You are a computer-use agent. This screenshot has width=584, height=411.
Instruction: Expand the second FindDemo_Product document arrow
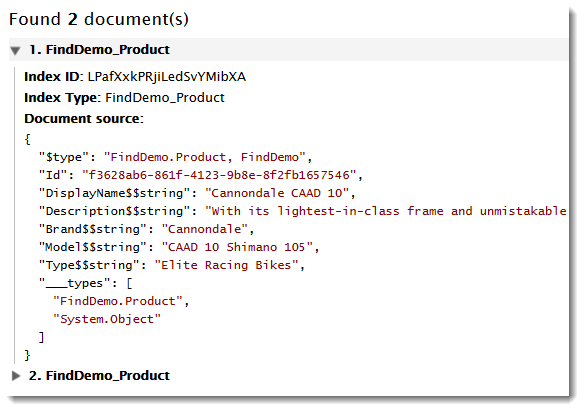tap(16, 376)
